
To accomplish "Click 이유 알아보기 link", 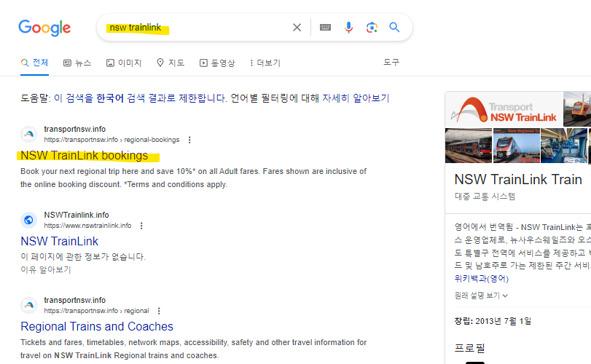I will 46,269.
